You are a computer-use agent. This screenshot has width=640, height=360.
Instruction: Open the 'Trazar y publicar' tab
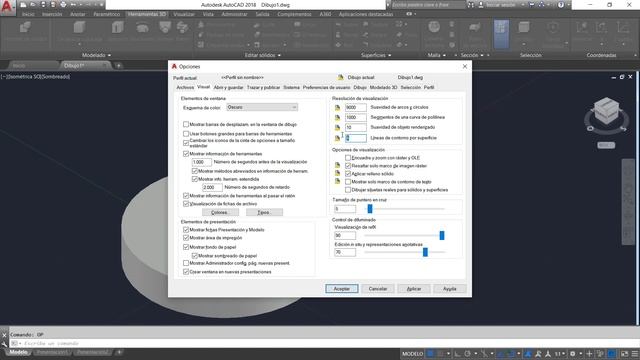coord(263,87)
